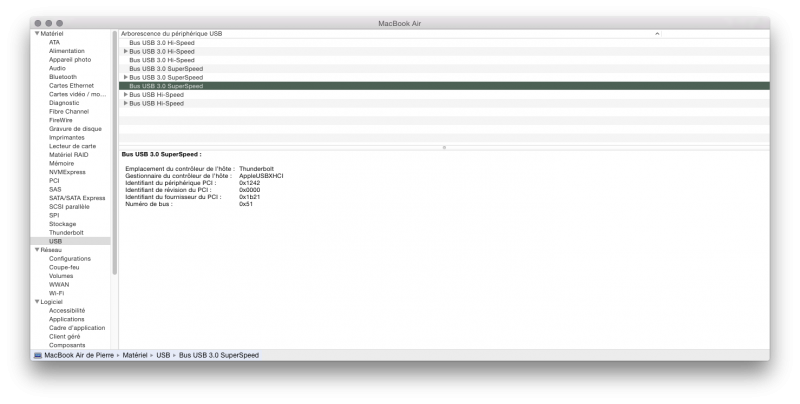Viewport: 800px width, 404px height.
Task: Show the Mémoire section
Action: [x=61, y=164]
